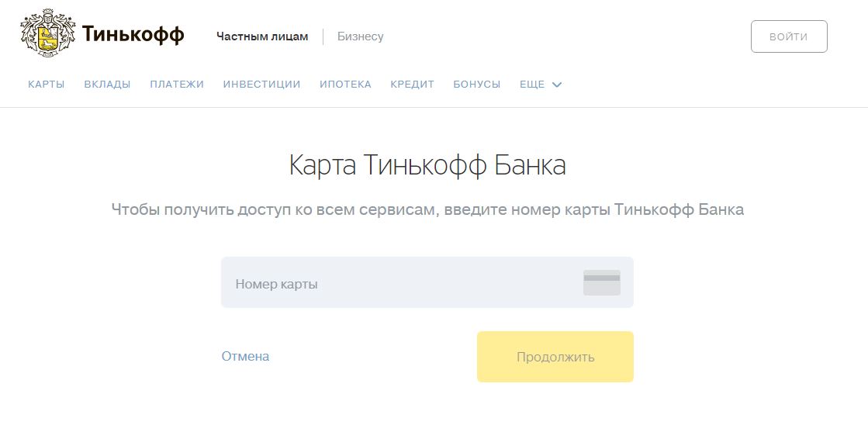The height and width of the screenshot is (432, 868).
Task: Switch to the Бизнесу tab
Action: pyautogui.click(x=361, y=36)
